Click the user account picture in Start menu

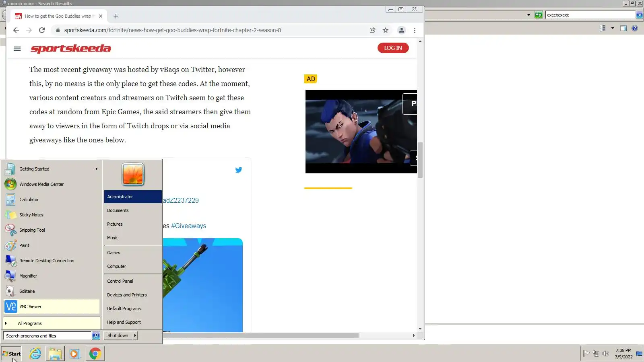tap(133, 175)
